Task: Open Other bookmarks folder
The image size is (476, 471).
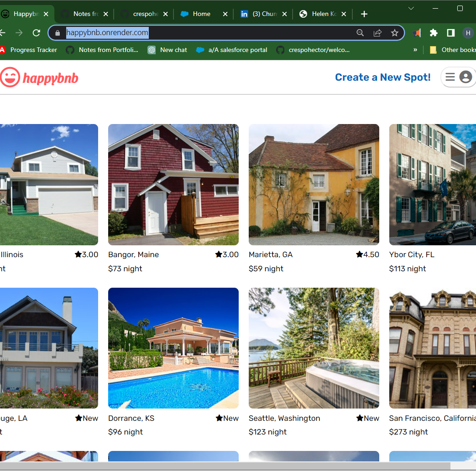Action: coord(452,50)
